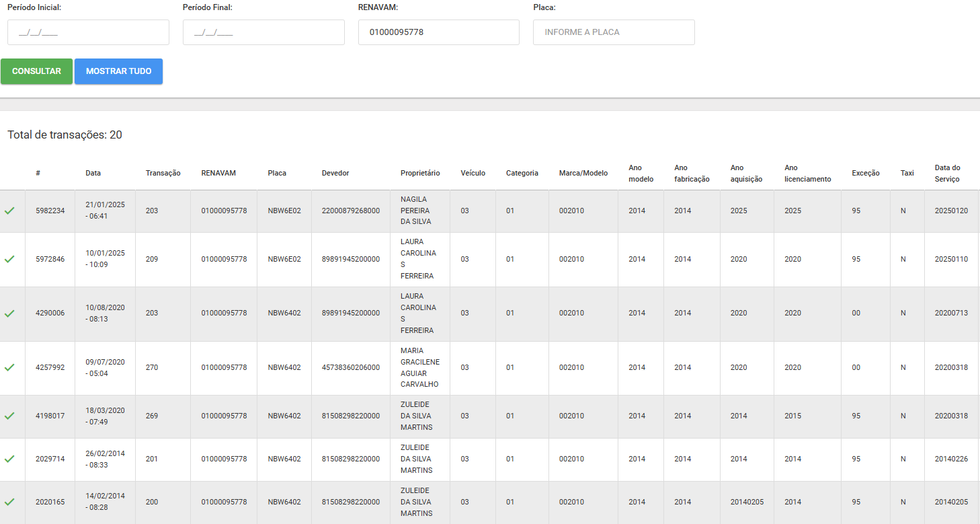
Task: Click the RENAVAM field containing 01000095778
Action: click(438, 32)
